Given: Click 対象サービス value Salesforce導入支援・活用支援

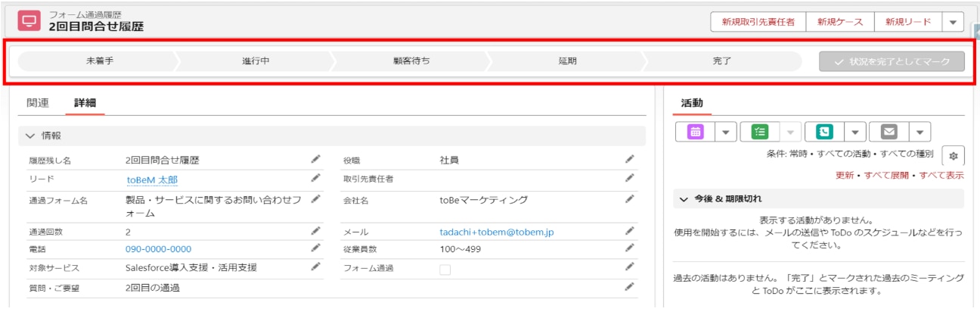Looking at the screenshot, I should [x=191, y=267].
